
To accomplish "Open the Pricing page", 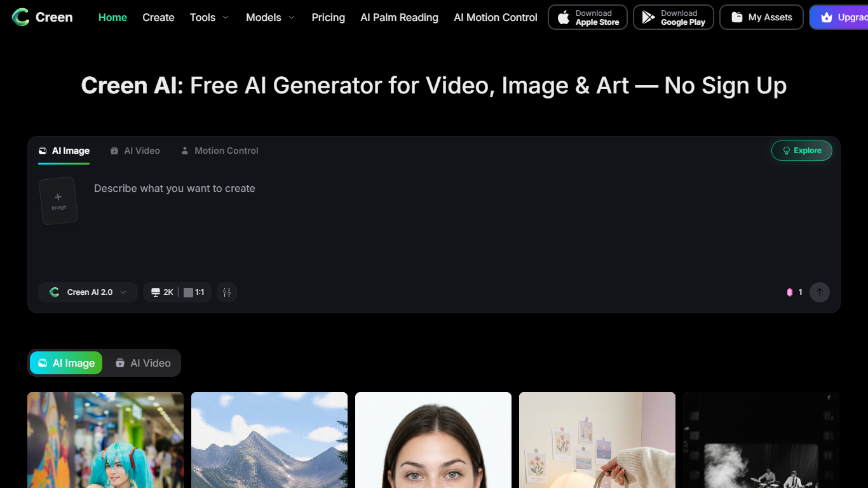I will 329,17.
